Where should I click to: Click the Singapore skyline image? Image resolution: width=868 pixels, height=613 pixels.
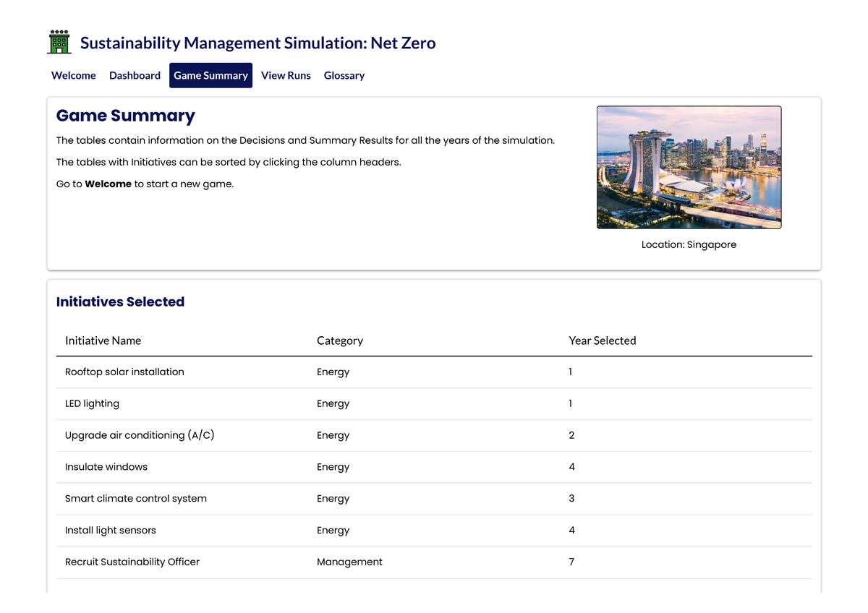coord(689,167)
